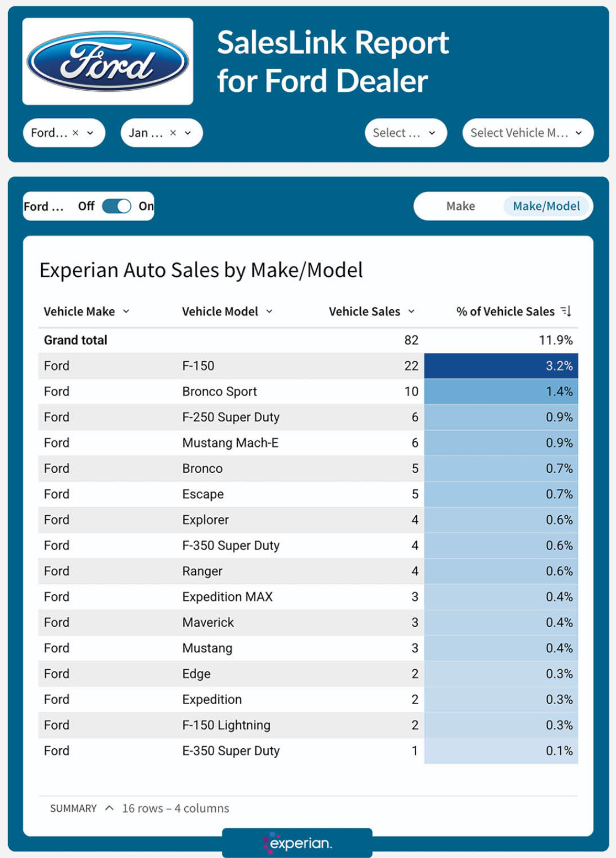Select the Mustang Mach-E cell

click(x=230, y=443)
